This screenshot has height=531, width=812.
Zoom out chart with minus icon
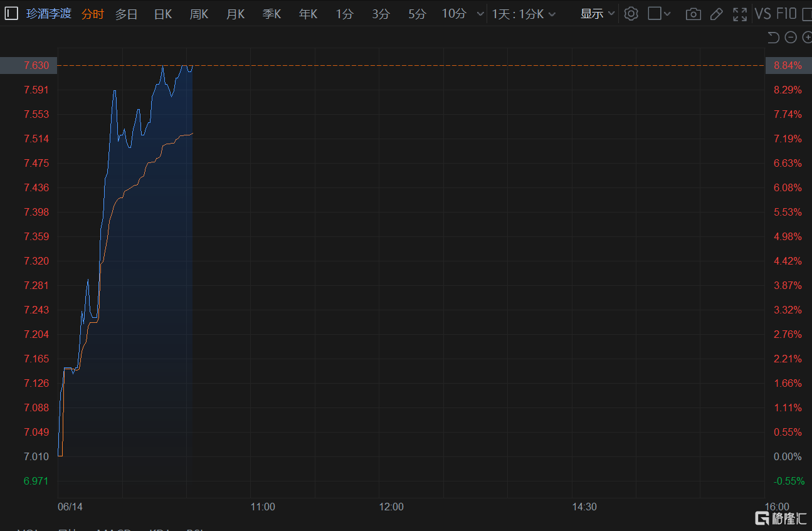tap(791, 38)
